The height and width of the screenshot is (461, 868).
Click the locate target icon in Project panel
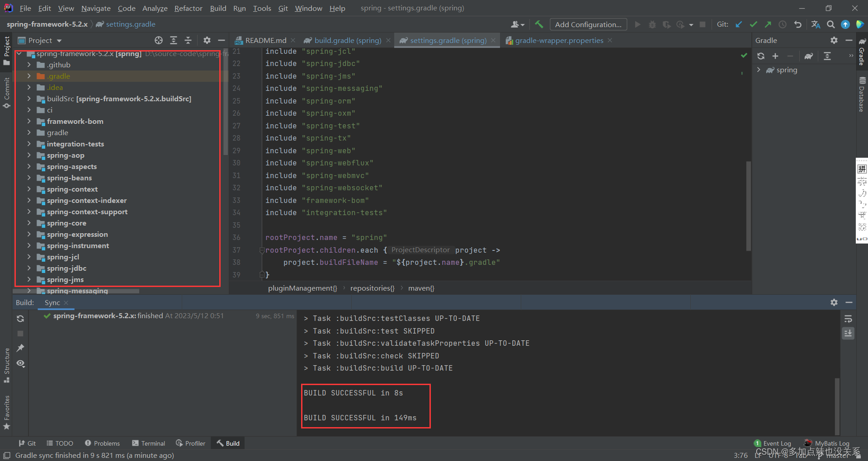[159, 40]
